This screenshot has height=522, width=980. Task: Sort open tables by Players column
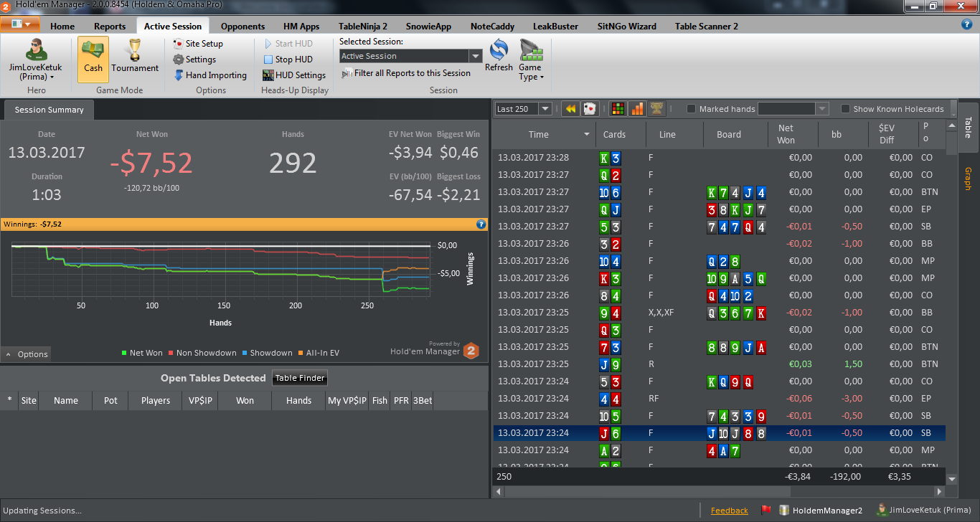(x=156, y=401)
